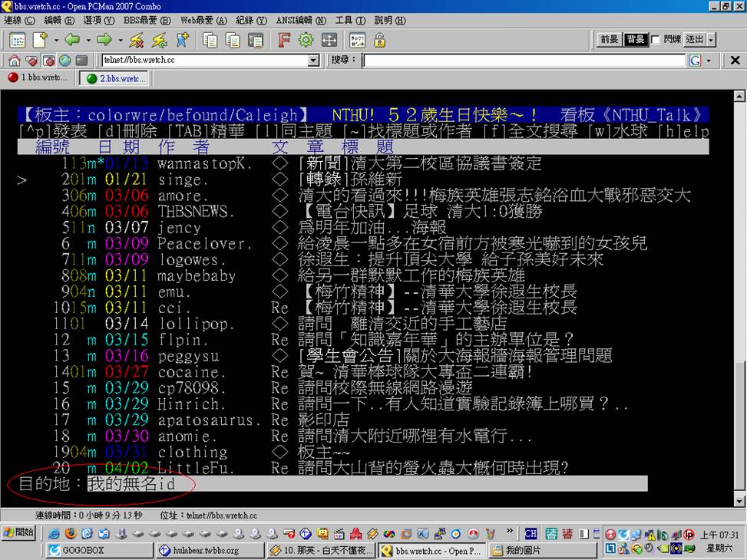Expand the telnet address dropdown
747x560 pixels.
click(313, 61)
